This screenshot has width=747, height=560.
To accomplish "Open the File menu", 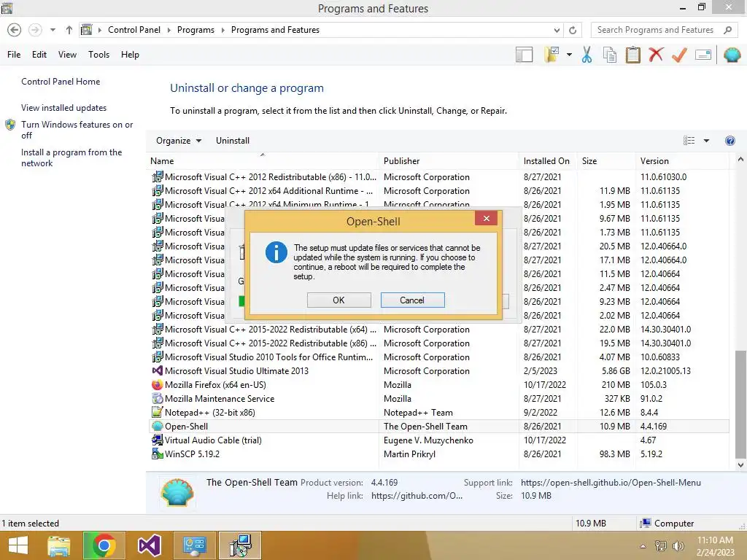I will 14,55.
